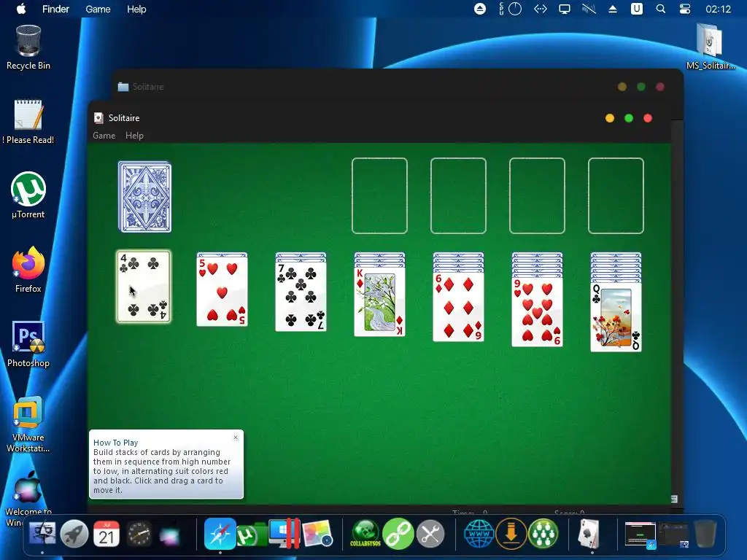Open Help in the top menu bar
Screen dimensions: 747x560
pos(136,9)
